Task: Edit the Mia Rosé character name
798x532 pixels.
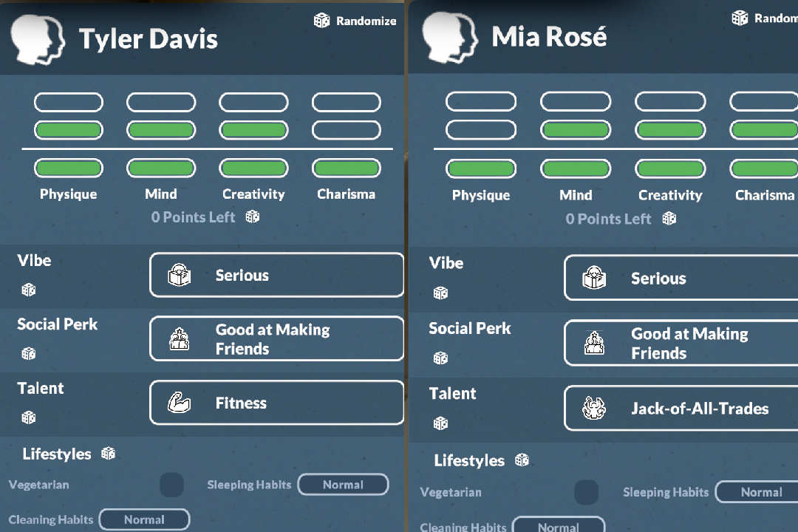Action: click(x=548, y=37)
